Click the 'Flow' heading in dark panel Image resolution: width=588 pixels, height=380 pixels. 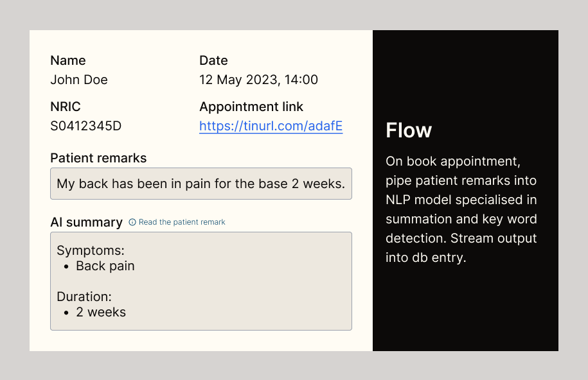[409, 130]
